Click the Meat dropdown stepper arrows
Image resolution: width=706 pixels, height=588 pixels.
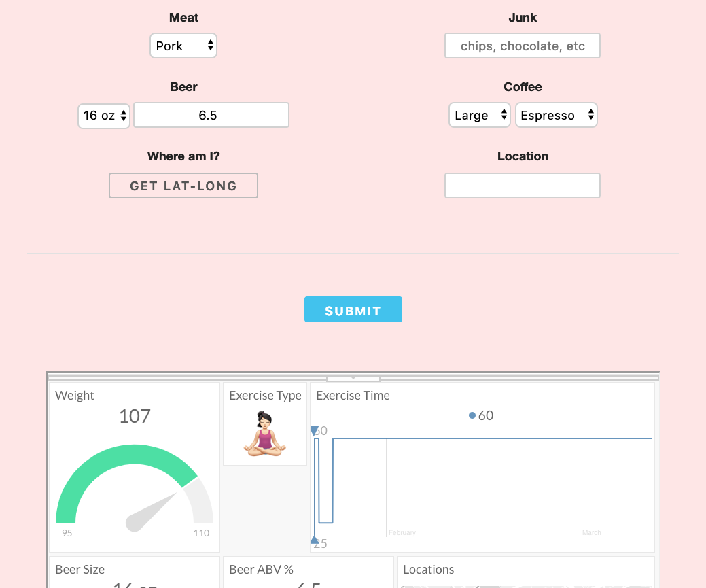pyautogui.click(x=211, y=46)
